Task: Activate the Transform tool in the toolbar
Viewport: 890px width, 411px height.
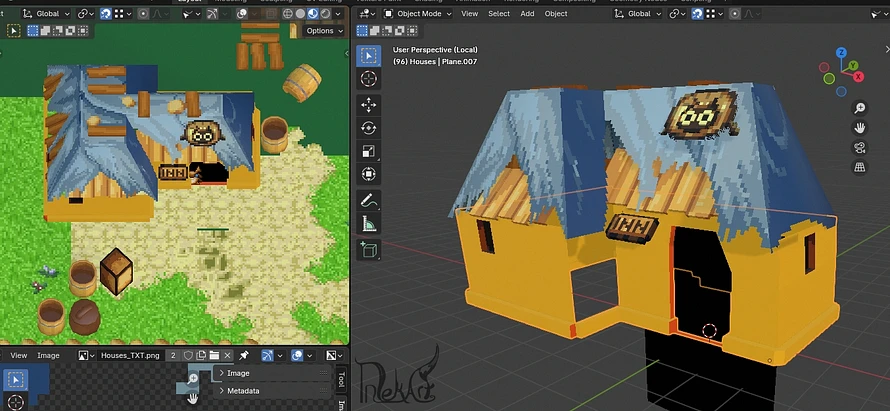Action: pos(368,174)
